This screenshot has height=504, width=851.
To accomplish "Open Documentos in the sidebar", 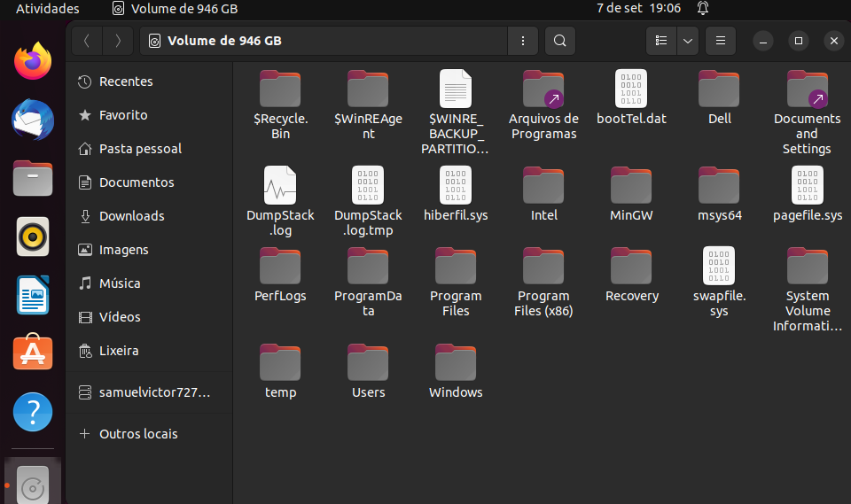I will [x=149, y=182].
